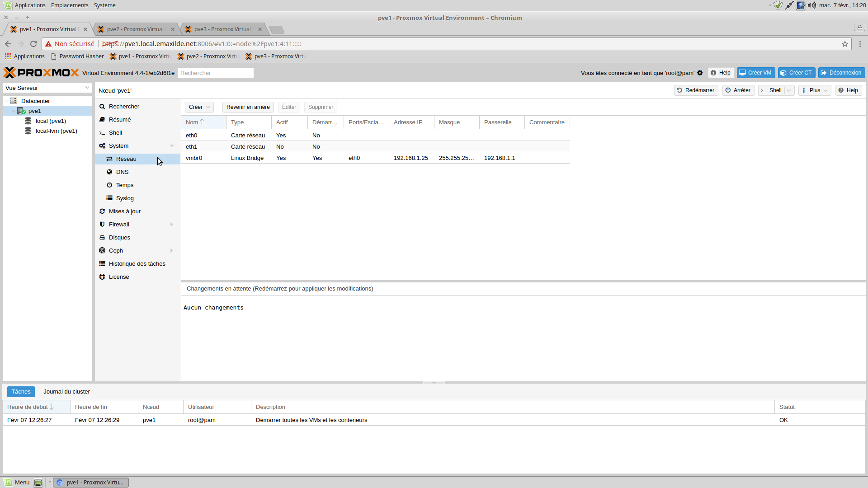Click the Déconnexion button
This screenshot has height=488, width=868.
click(x=841, y=73)
